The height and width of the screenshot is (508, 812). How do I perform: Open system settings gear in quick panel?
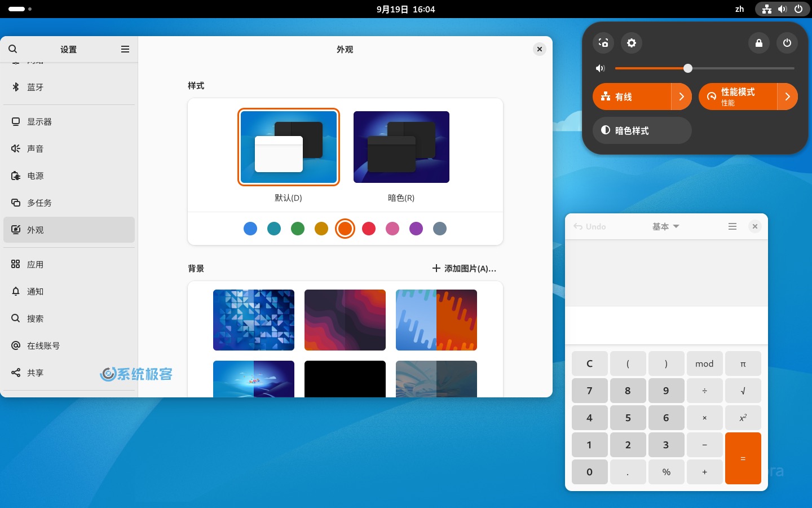click(x=632, y=43)
